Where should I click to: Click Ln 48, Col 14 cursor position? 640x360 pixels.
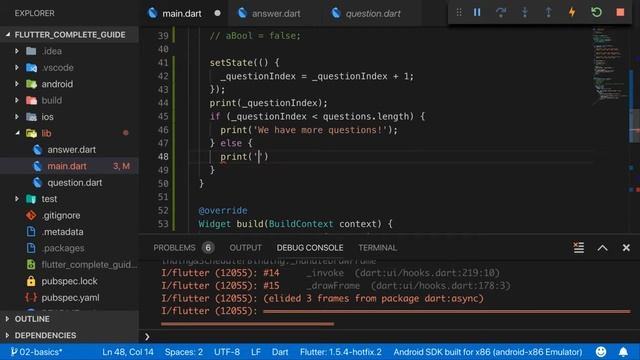coord(128,352)
